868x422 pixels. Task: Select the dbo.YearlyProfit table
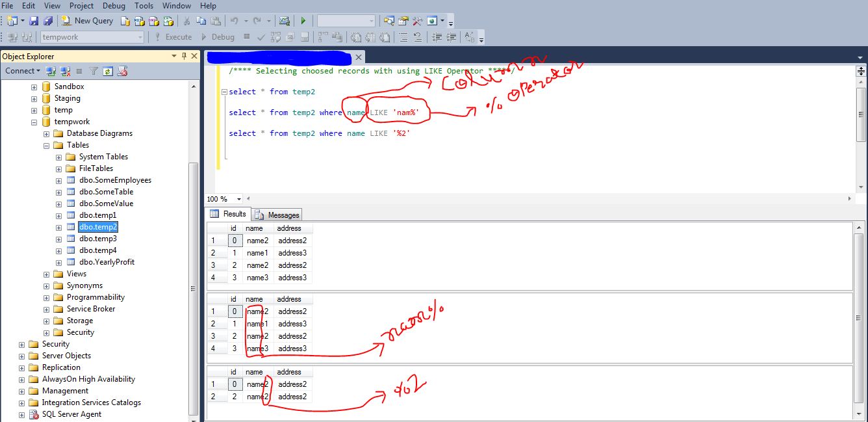[107, 262]
